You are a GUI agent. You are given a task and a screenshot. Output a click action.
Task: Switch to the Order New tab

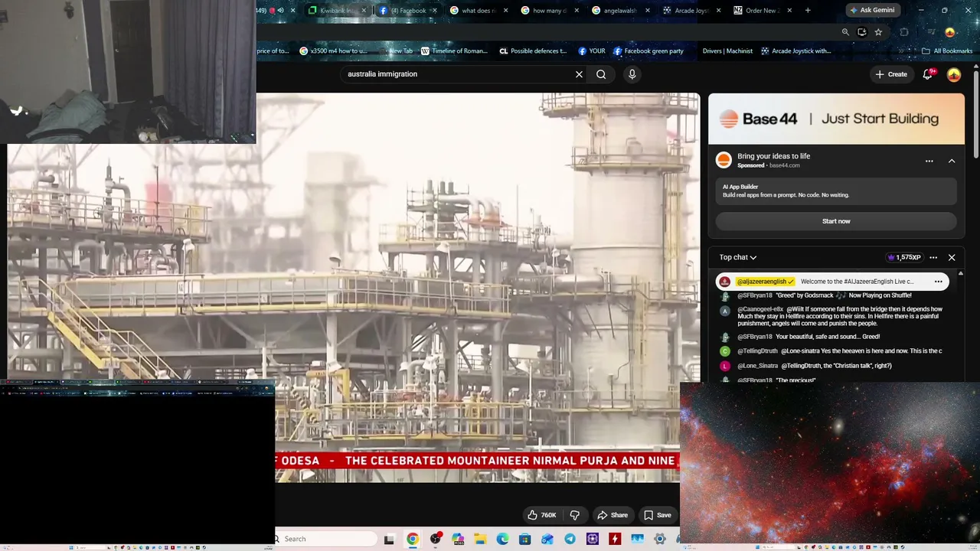(763, 11)
